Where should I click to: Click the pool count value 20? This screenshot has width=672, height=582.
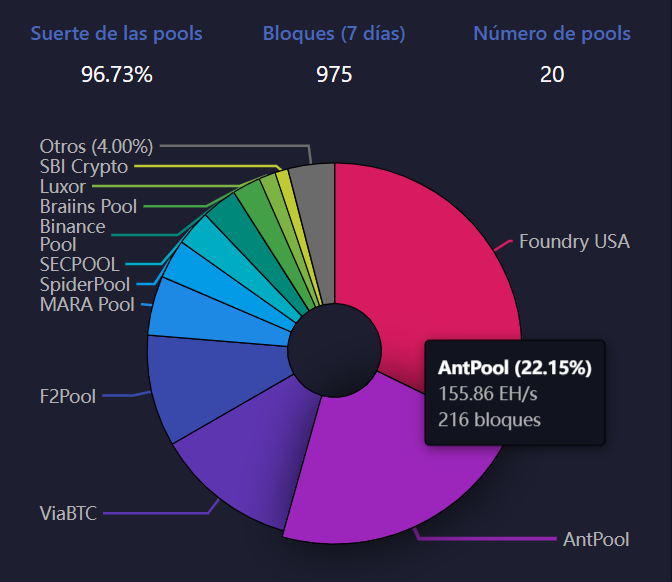coord(552,75)
